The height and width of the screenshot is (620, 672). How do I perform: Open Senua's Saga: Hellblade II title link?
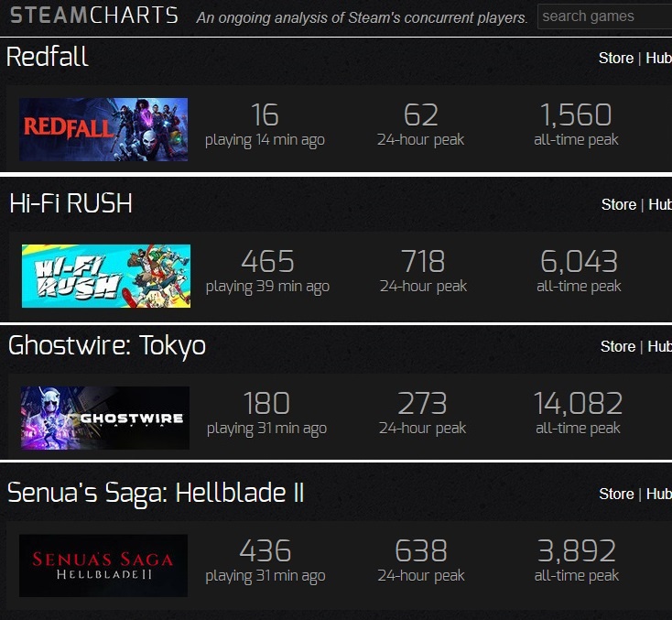tap(156, 493)
